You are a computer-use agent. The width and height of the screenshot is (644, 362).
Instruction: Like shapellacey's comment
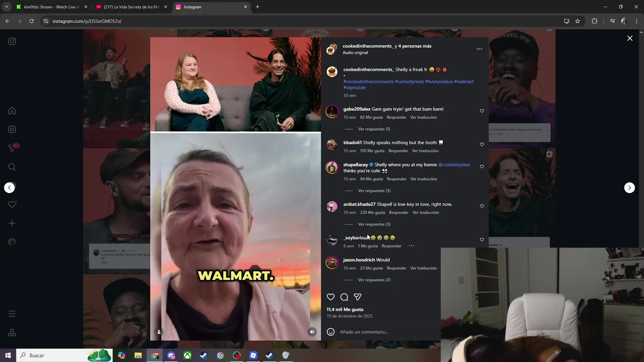coord(481,166)
